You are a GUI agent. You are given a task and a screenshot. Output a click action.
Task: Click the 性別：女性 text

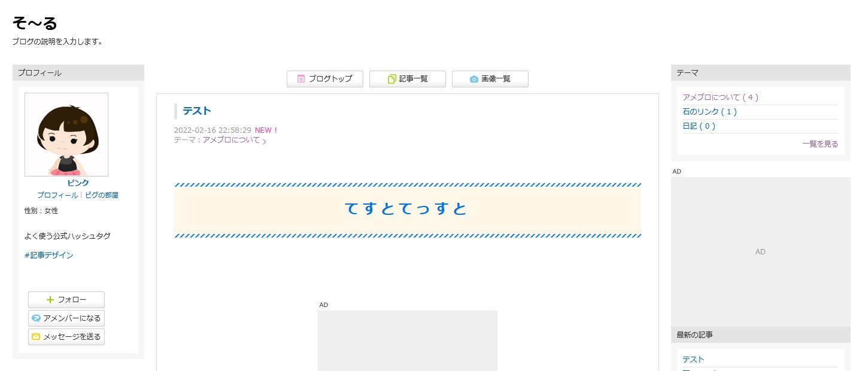click(41, 211)
